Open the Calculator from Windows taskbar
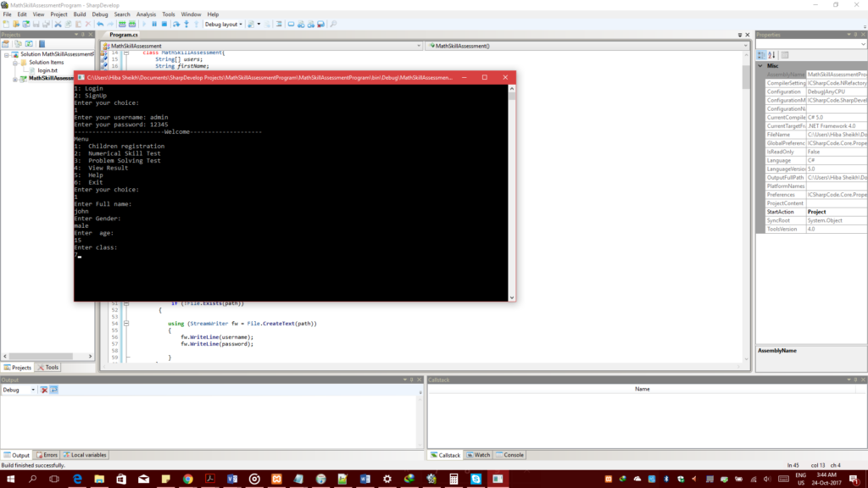The width and height of the screenshot is (868, 488). (453, 479)
